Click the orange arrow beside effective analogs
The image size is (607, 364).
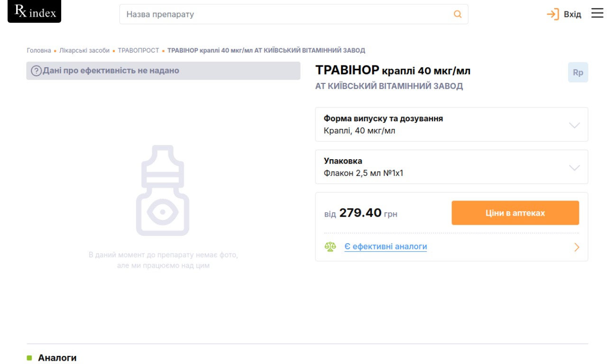point(577,247)
